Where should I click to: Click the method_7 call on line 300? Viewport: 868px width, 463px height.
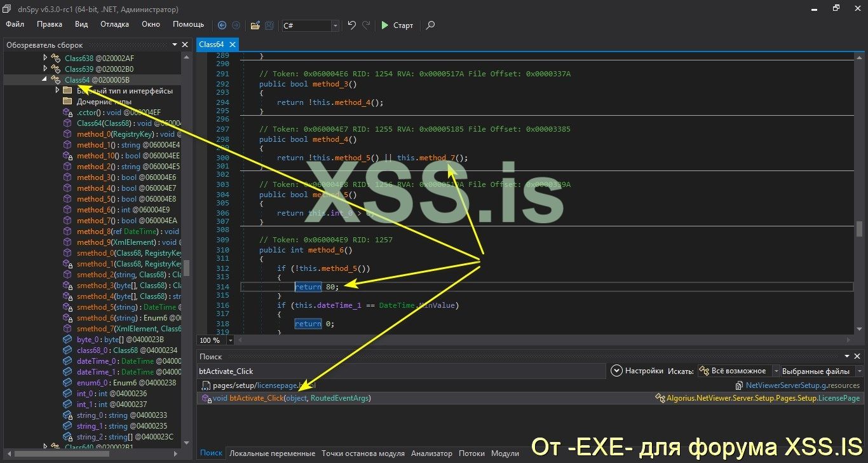pos(437,158)
